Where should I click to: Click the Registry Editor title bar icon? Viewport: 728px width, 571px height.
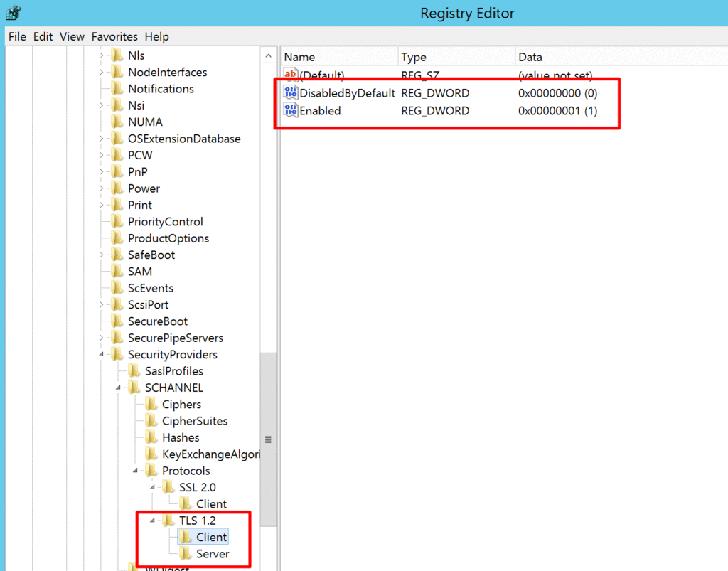(12, 13)
